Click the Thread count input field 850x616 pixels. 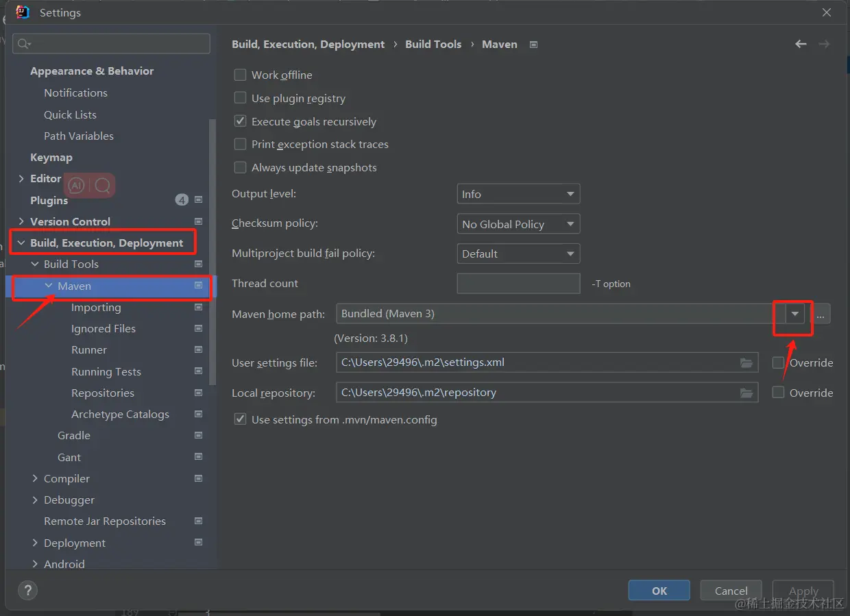[518, 283]
